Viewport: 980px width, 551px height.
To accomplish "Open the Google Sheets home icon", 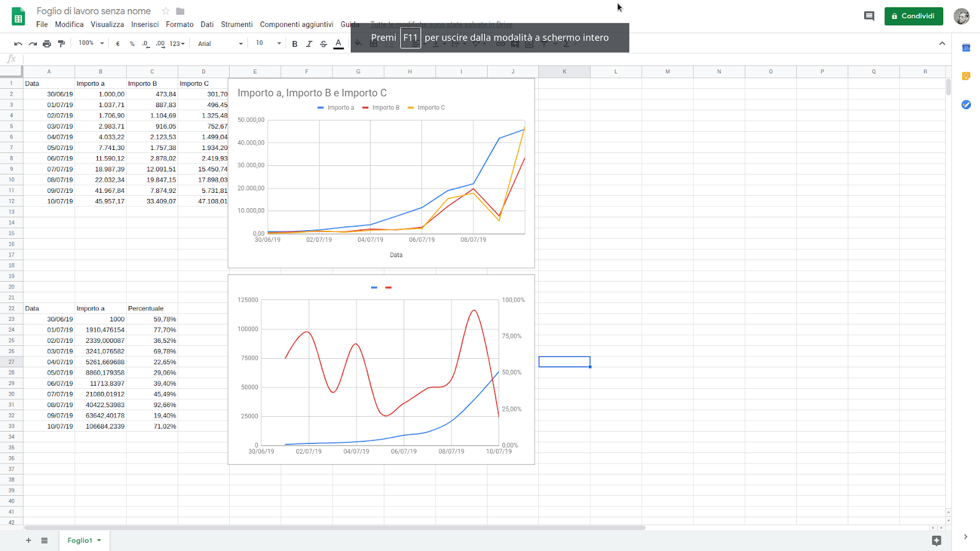I will pos(18,17).
